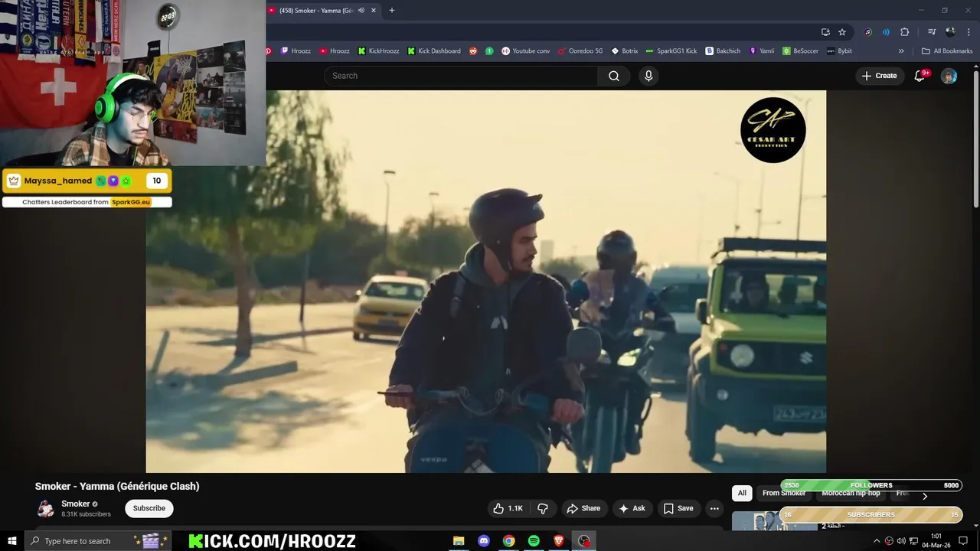
Task: Open more actions ellipsis under video
Action: click(x=714, y=508)
